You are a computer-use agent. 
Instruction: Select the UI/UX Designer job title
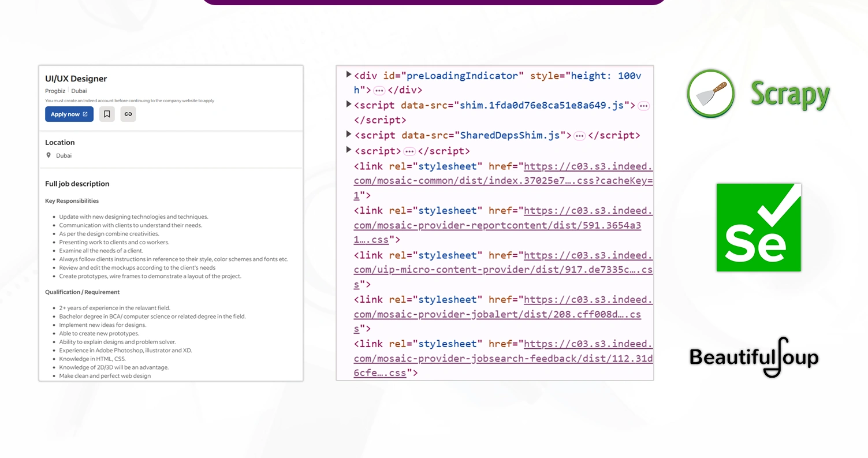(76, 79)
